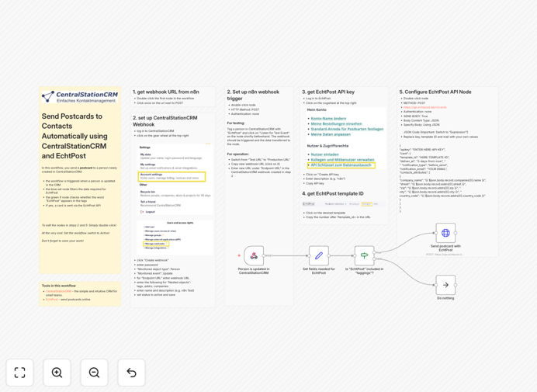This screenshot has width=537, height=392.
Task: Click 'Kollegen und Mitbenutzer verwalten' in the image
Action: [342, 160]
